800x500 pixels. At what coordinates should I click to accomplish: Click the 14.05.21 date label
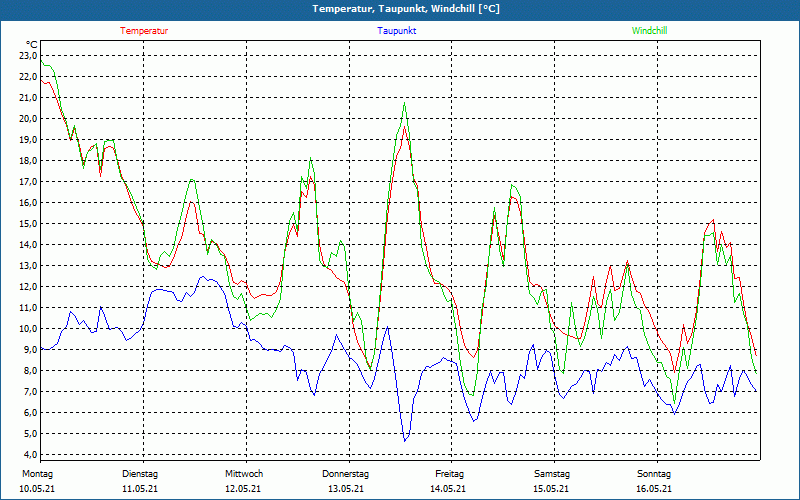448,489
